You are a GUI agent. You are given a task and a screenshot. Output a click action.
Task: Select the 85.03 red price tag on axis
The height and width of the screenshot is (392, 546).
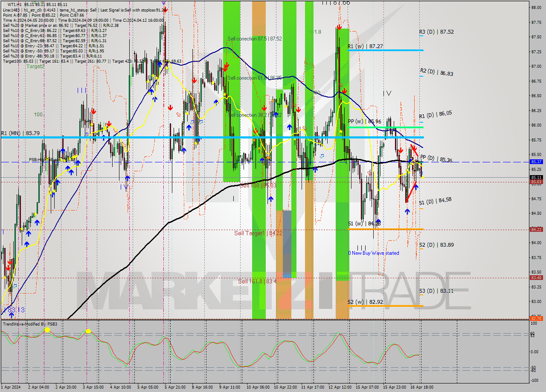tap(536, 182)
